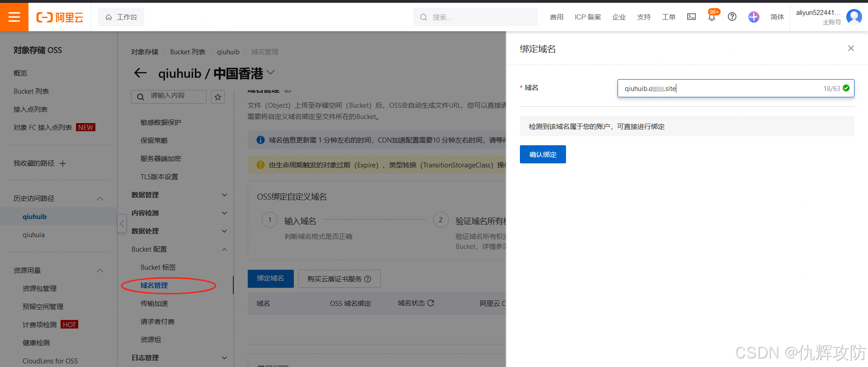Go back using the left arrow
This screenshot has width=868, height=367.
pyautogui.click(x=141, y=73)
